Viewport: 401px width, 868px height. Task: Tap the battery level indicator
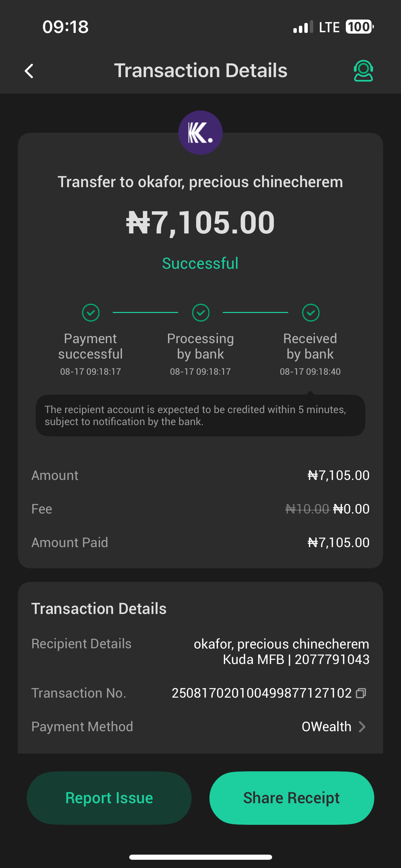359,27
